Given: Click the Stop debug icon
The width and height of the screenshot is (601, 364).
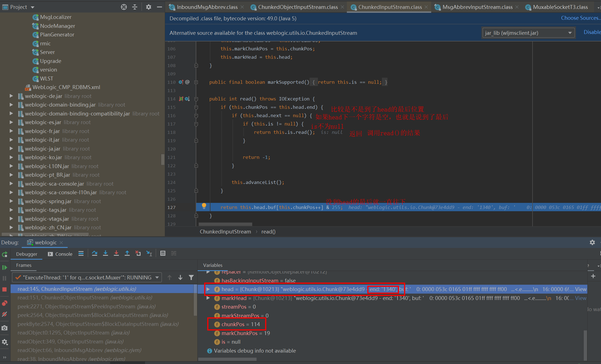Looking at the screenshot, I should (x=4, y=289).
